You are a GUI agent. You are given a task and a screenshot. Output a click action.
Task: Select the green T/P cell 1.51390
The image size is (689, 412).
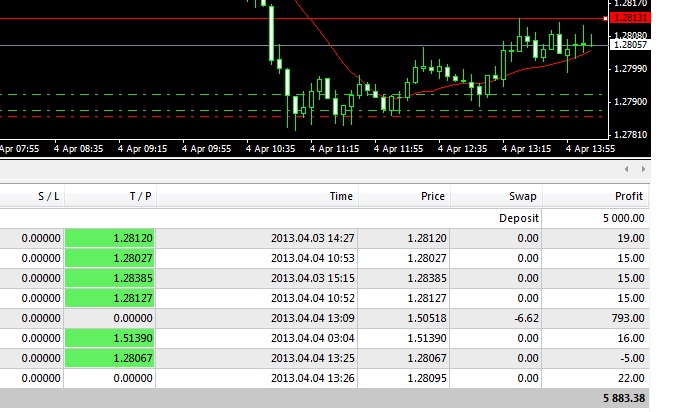point(110,338)
